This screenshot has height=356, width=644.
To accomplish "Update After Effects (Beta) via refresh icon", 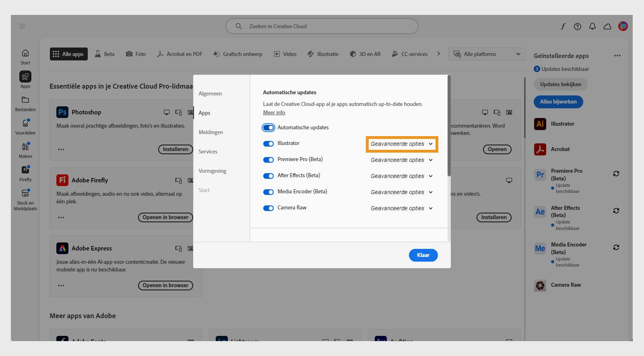I will coord(616,211).
